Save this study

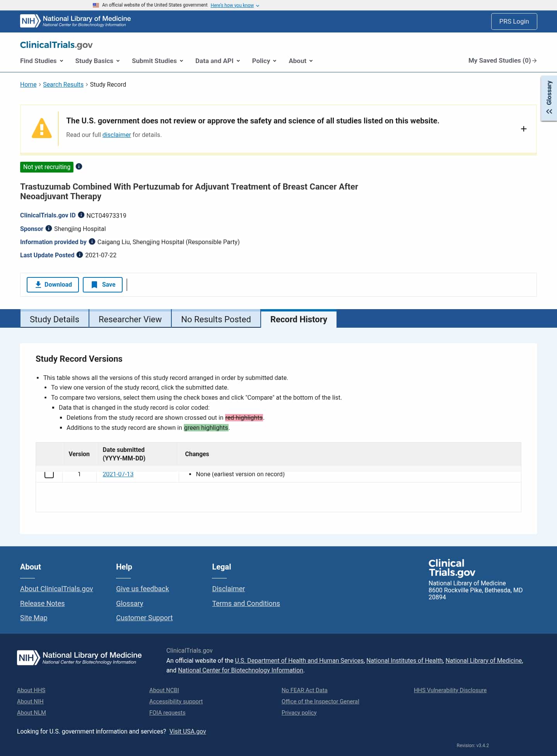coord(103,285)
